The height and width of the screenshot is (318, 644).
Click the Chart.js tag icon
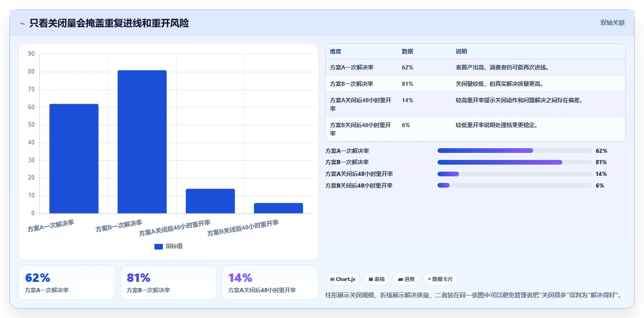coord(332,280)
